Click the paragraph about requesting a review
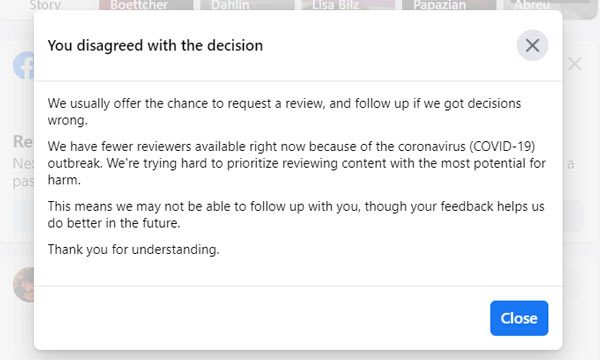 pyautogui.click(x=284, y=112)
